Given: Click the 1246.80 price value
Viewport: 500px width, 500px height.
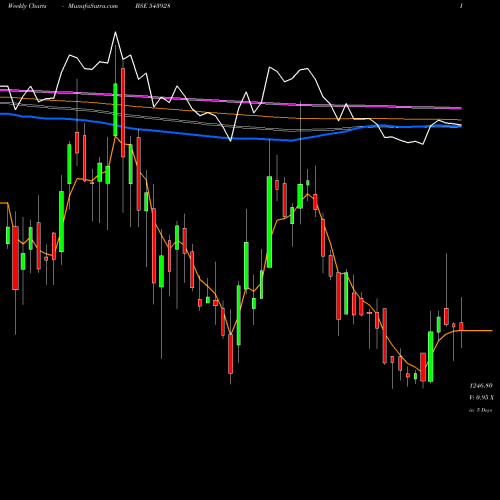Looking at the screenshot, I should coord(481,386).
